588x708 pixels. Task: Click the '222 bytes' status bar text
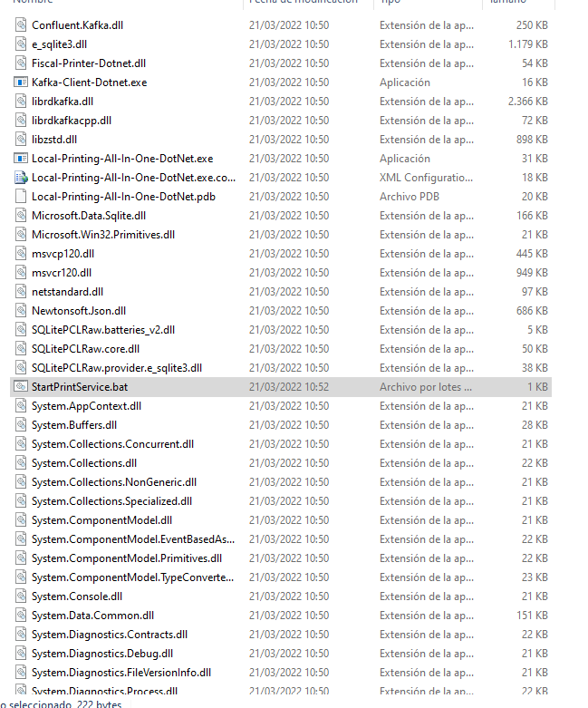(x=99, y=704)
